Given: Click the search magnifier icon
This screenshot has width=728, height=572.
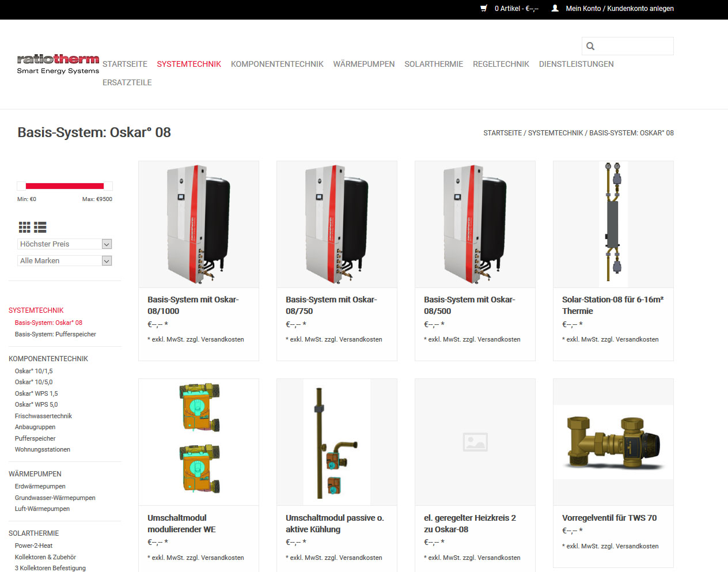Looking at the screenshot, I should 590,46.
